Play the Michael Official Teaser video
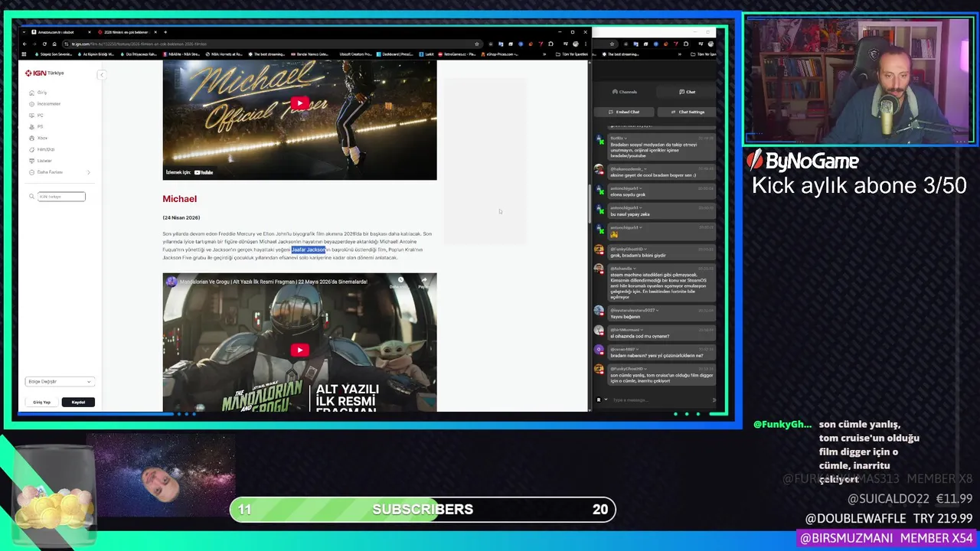Viewport: 980px width, 551px height. [299, 103]
